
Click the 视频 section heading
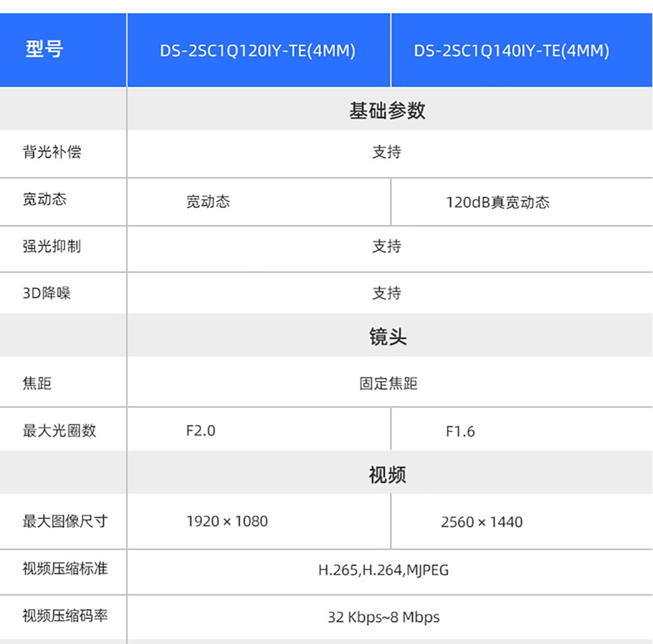point(387,474)
